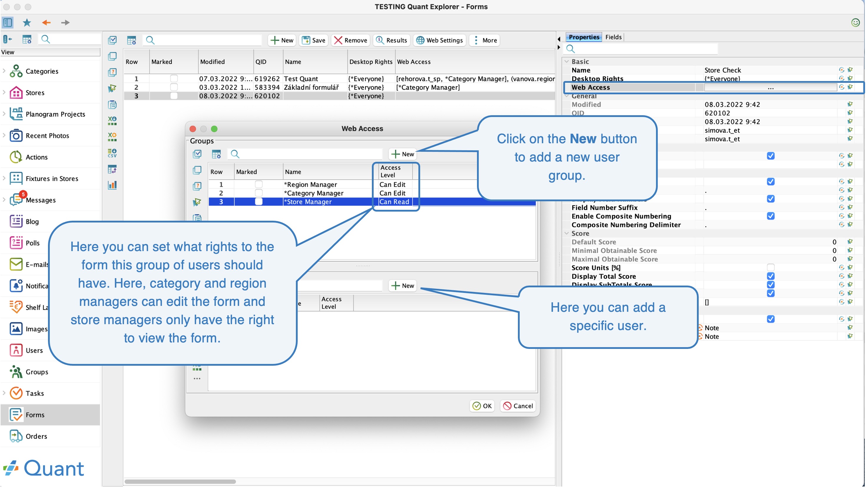868x488 pixels.
Task: Mark the checkbox for form row 620102
Action: [x=174, y=96]
